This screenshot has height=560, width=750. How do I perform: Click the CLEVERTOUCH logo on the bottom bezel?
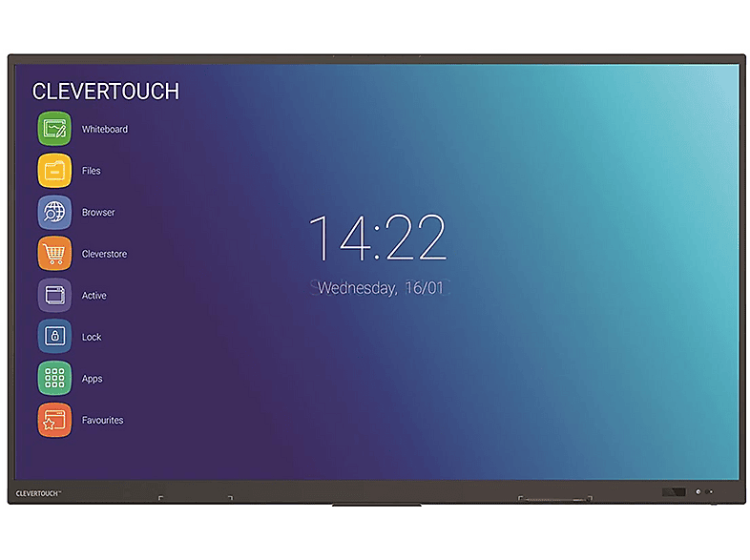click(38, 493)
